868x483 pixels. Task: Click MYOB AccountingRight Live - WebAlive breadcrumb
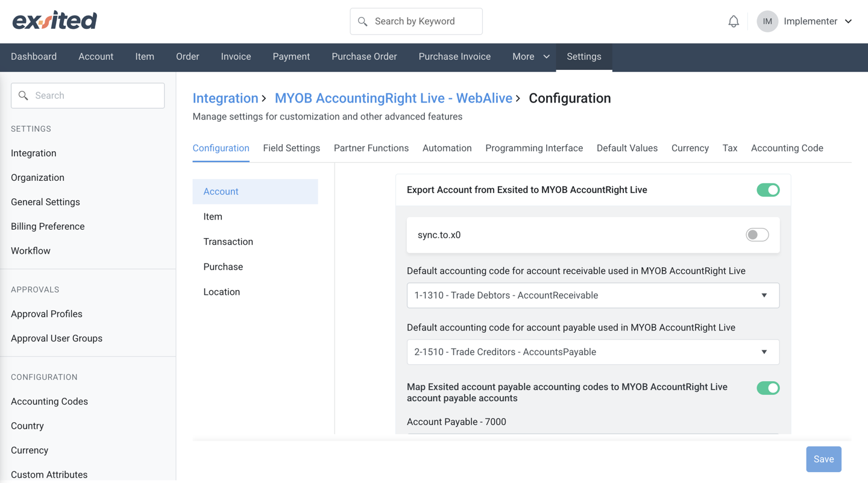point(394,98)
